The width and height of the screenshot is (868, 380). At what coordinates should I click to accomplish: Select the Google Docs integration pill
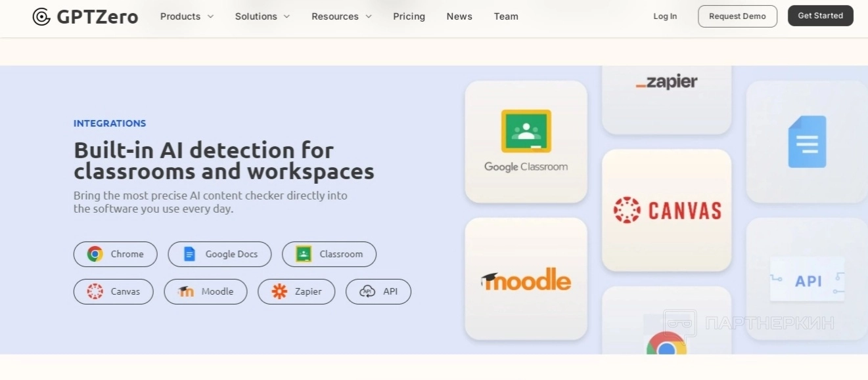(x=219, y=254)
